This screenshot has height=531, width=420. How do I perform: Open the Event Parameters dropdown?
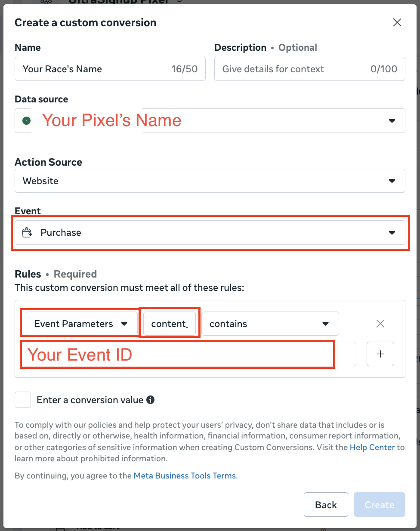82,324
